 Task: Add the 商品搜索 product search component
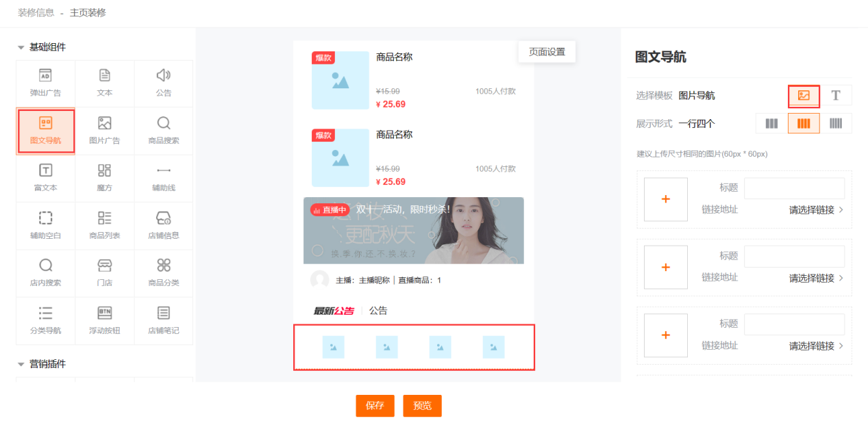[163, 130]
